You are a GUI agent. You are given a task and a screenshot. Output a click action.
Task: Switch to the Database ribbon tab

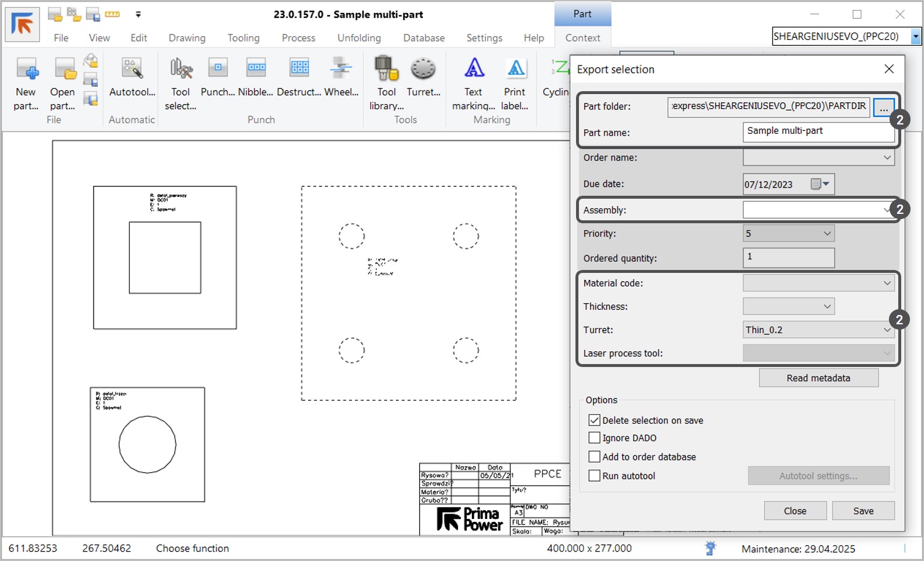click(x=423, y=38)
